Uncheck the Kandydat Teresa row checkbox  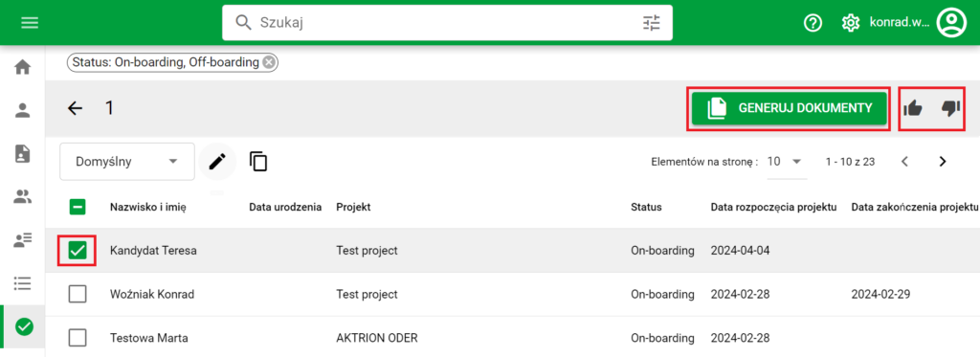click(78, 251)
